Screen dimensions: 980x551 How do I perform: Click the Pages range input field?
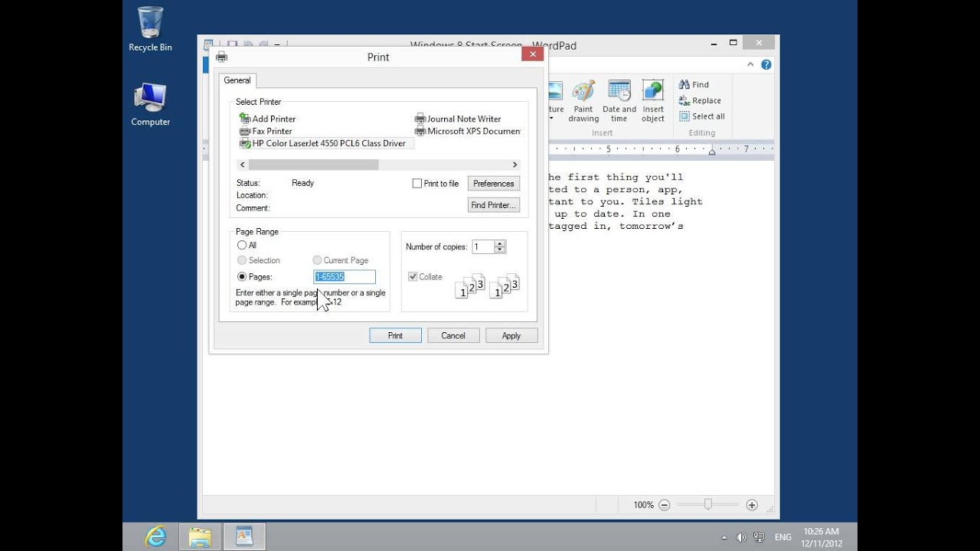click(x=345, y=277)
